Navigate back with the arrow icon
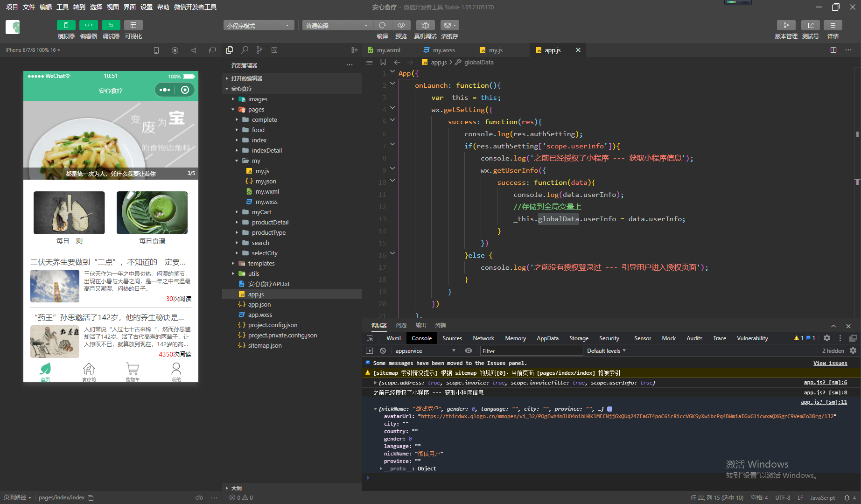 397,62
